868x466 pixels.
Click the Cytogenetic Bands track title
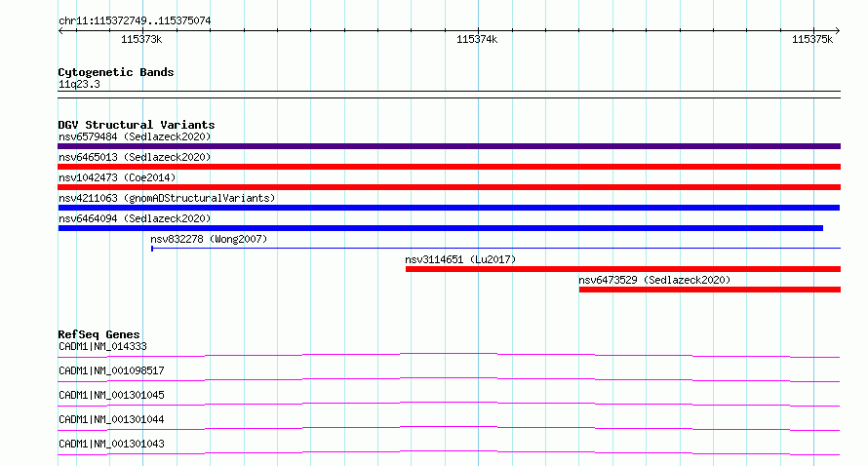coord(116,72)
